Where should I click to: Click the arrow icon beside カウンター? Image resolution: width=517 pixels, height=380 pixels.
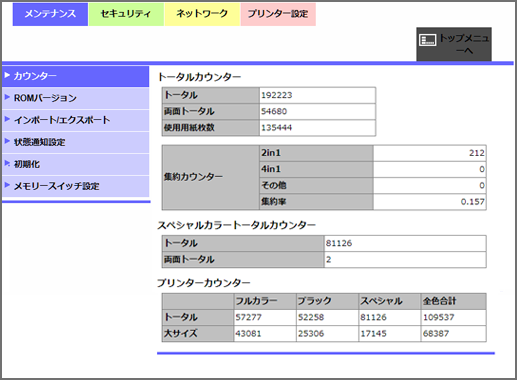7,75
